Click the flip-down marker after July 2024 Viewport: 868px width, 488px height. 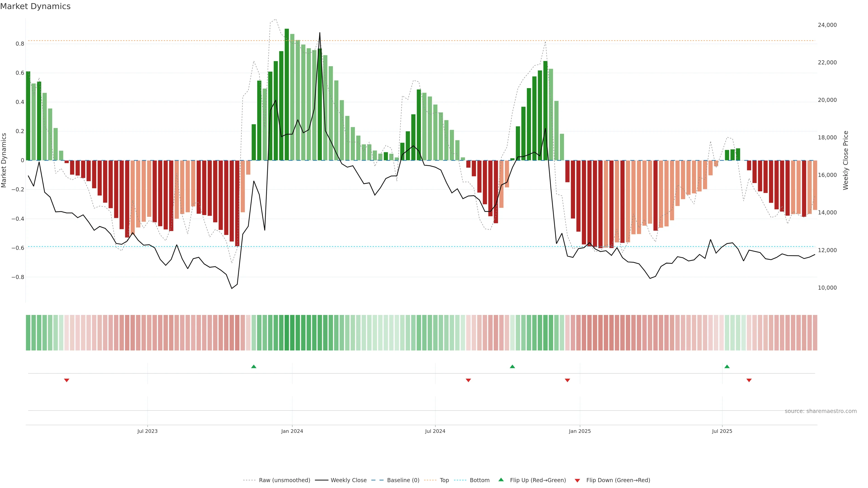point(468,380)
